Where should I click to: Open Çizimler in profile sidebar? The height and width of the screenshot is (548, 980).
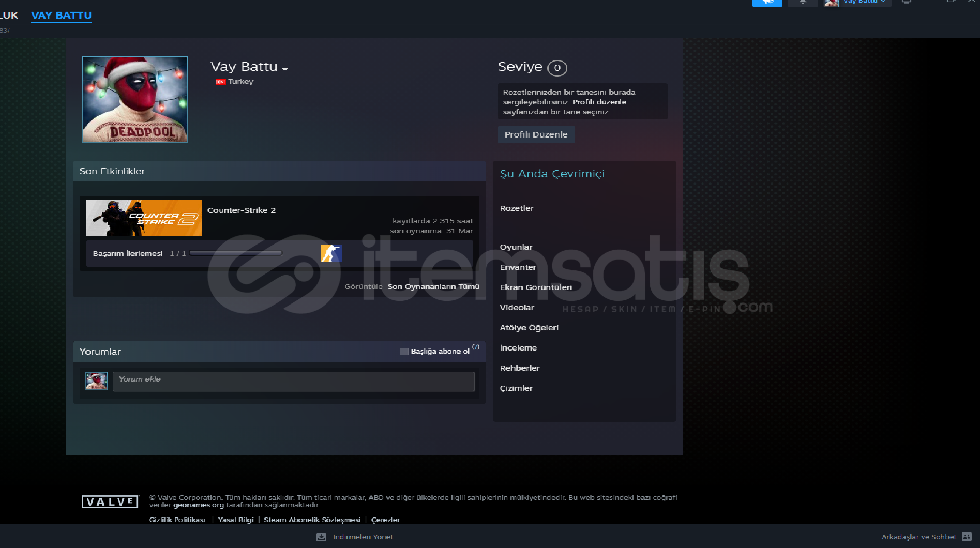pos(516,388)
